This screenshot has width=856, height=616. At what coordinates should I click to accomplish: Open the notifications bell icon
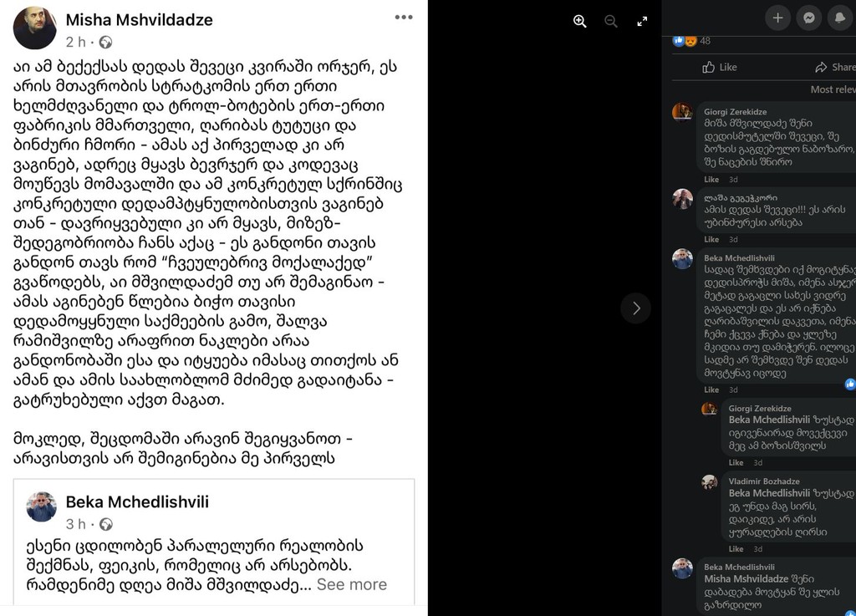[x=840, y=18]
